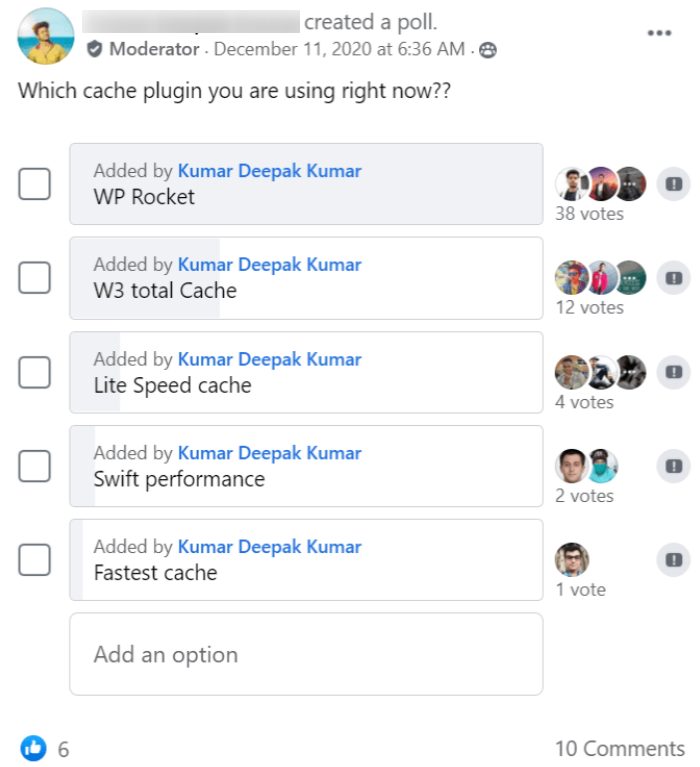View voters for 38 votes on WP Rocket
The width and height of the screenshot is (700, 767).
589,213
